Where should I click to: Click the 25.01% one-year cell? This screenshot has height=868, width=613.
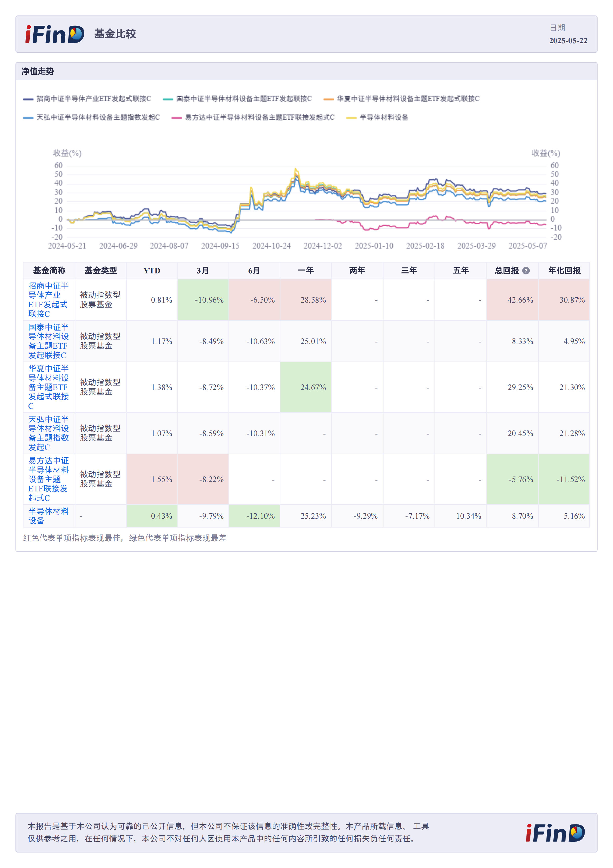point(306,341)
